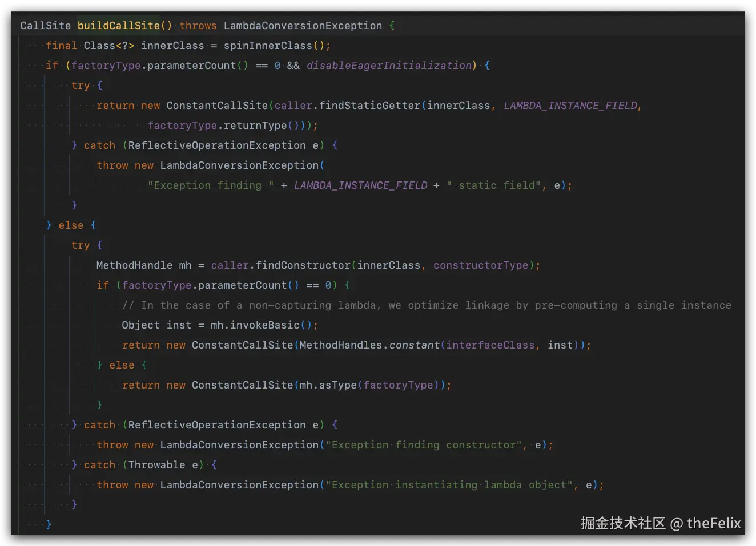Click LAMBDA_INSTANCE_FIELD in the return statement
The image size is (756, 546).
(570, 106)
